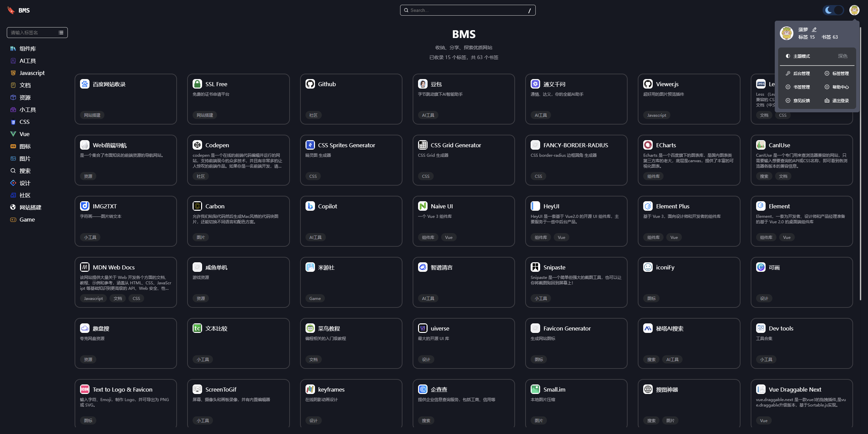This screenshot has height=434, width=868.
Task: Click the Codepen card icon
Action: 197,145
